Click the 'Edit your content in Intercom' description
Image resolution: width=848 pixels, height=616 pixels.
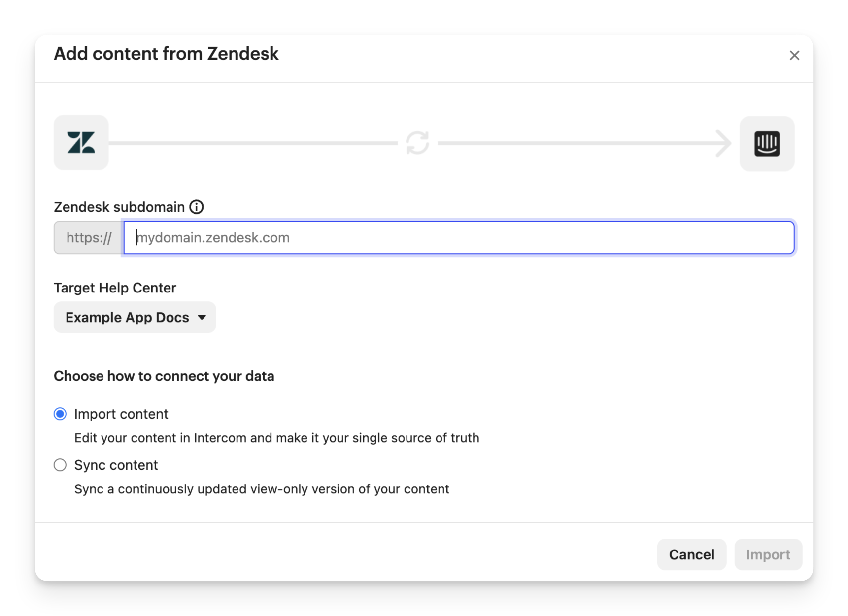(276, 438)
